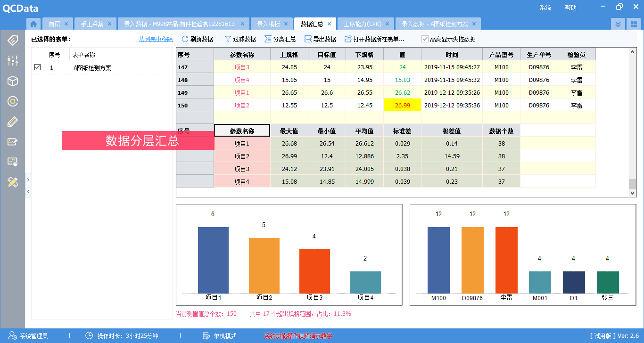Click the chart-with-hand icon in the sidebar
644x343 pixels.
(12, 162)
